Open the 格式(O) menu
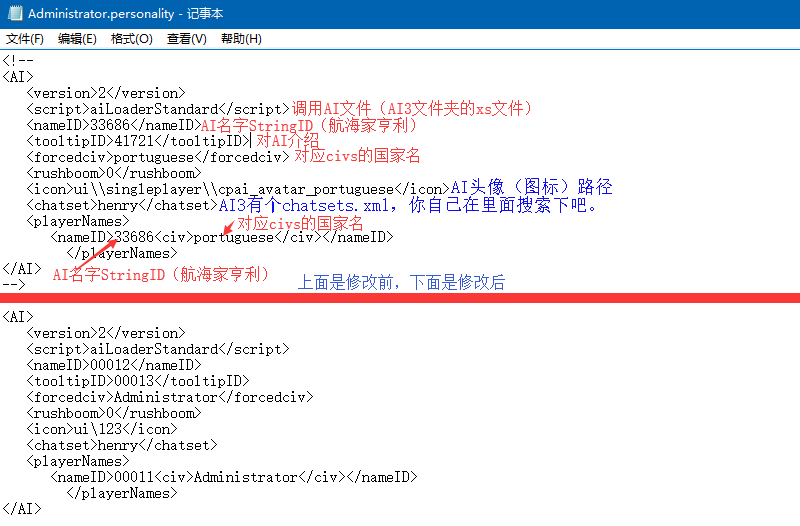 click(x=132, y=39)
